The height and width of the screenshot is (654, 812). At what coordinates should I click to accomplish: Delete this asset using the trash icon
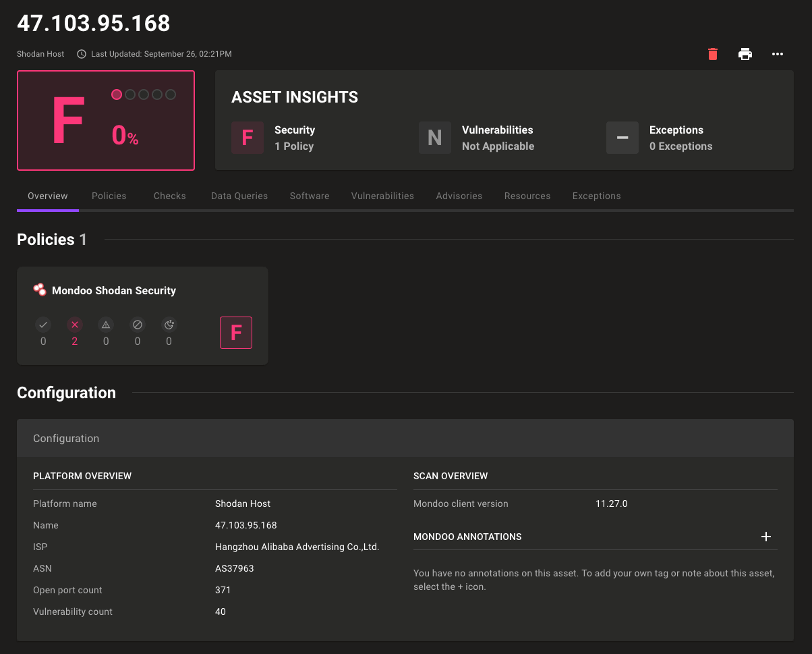(x=712, y=54)
